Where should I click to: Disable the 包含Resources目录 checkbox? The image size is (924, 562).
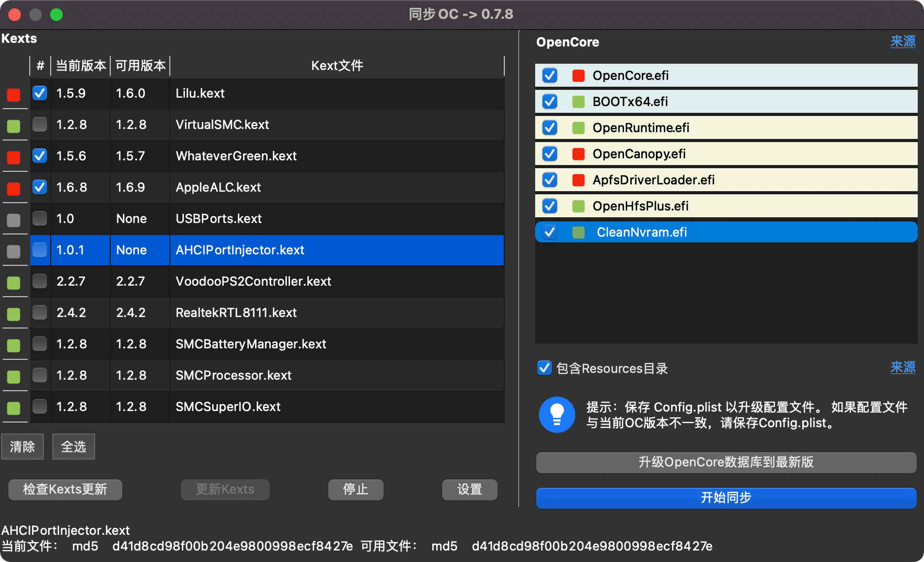[544, 368]
